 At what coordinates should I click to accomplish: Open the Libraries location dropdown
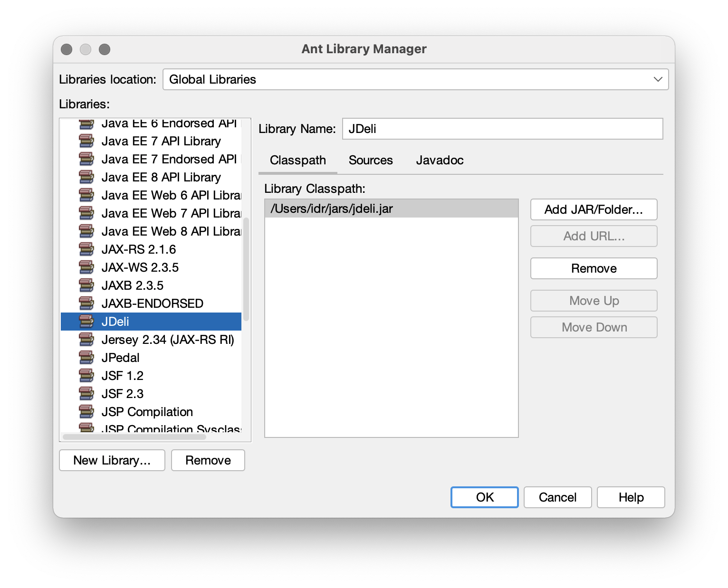(x=657, y=79)
